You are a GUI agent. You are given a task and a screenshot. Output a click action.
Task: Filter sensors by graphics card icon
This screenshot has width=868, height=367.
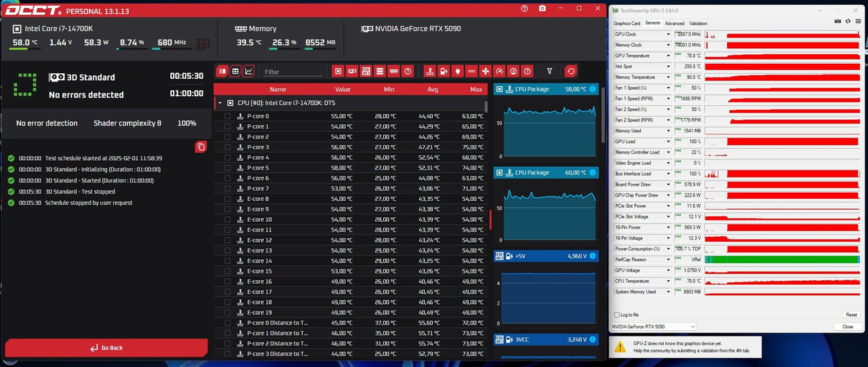click(x=352, y=71)
